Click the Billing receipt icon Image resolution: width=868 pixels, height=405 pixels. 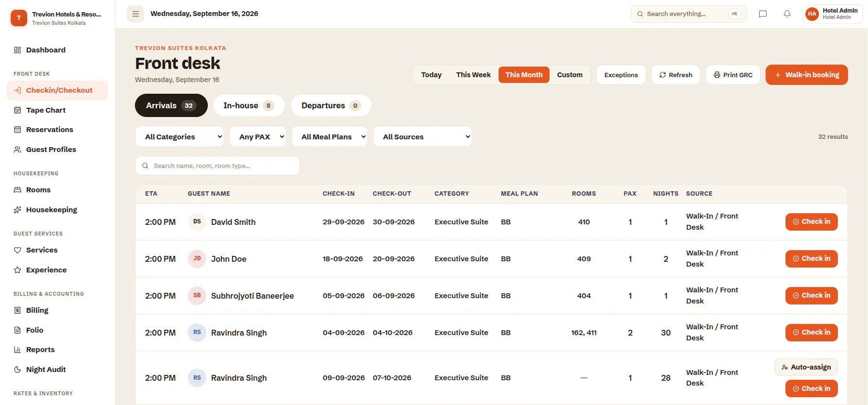click(x=17, y=310)
